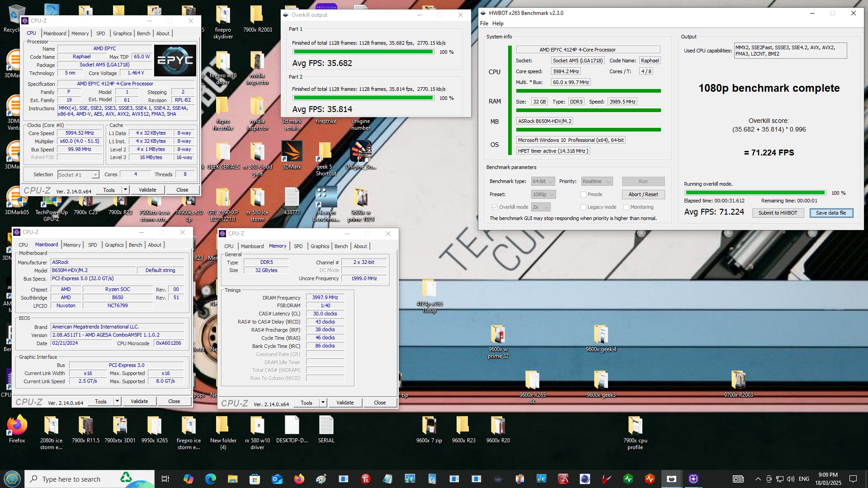Open the 4124p x265 1080p folder
Viewport: 868px width, 488px height.
coord(429,296)
